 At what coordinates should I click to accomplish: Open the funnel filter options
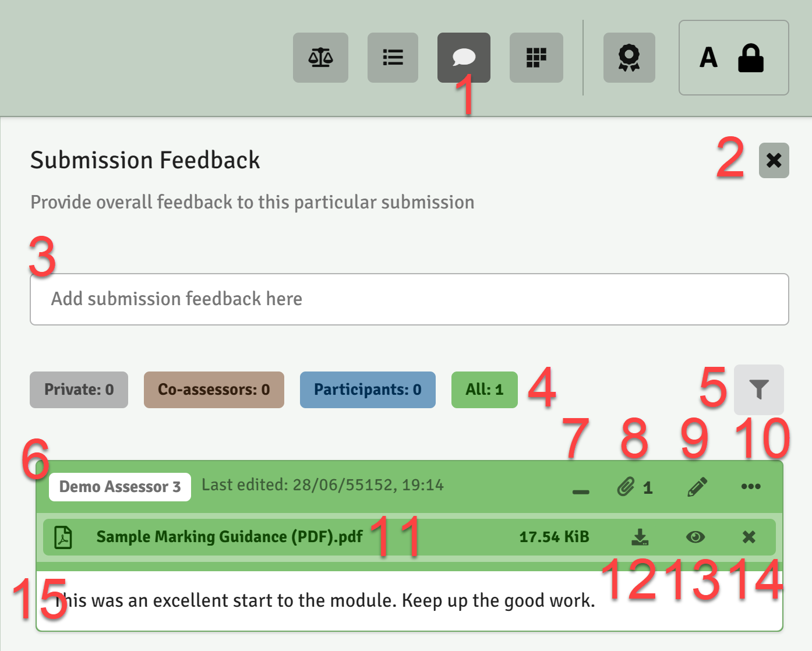(759, 390)
